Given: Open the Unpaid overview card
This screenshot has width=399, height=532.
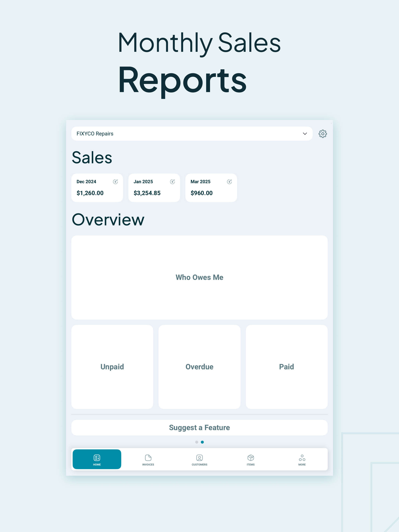Looking at the screenshot, I should pos(112,367).
